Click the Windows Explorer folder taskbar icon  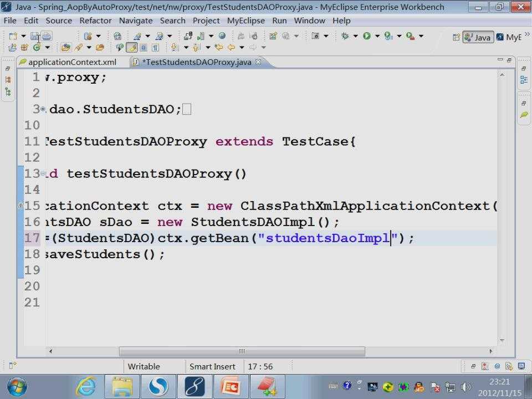point(122,386)
